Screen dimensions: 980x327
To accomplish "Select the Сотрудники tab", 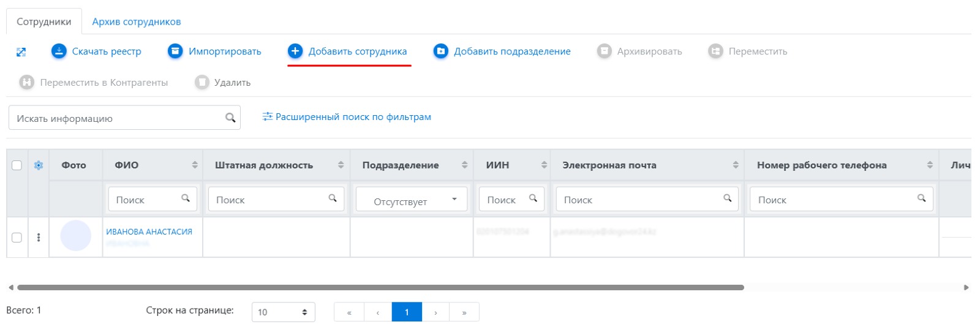I will coord(43,22).
